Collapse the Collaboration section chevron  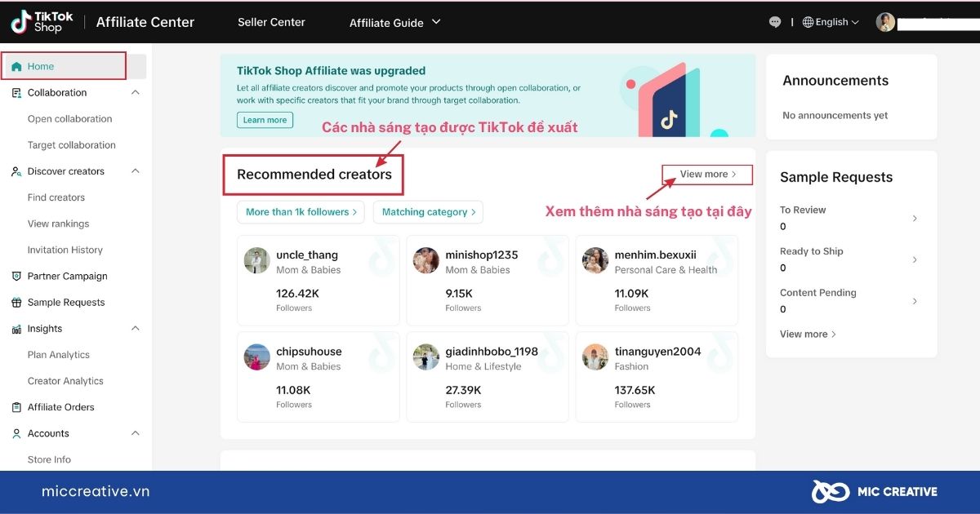136,92
